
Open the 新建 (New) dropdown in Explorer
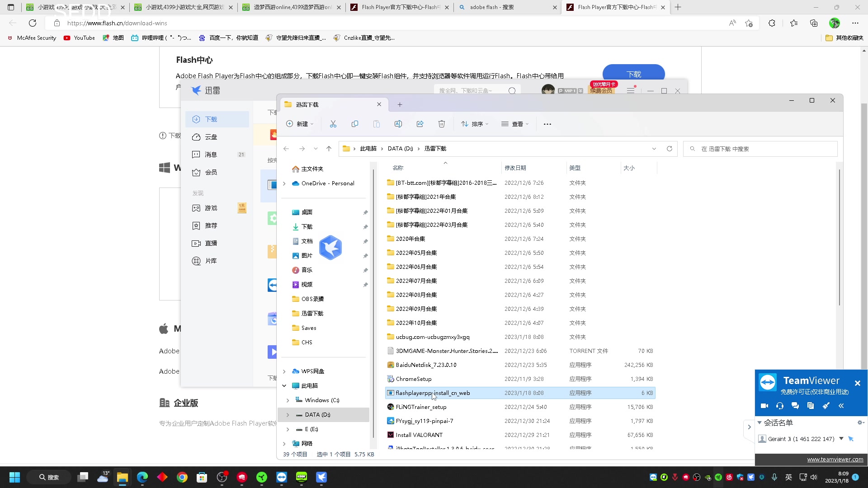[x=300, y=124]
